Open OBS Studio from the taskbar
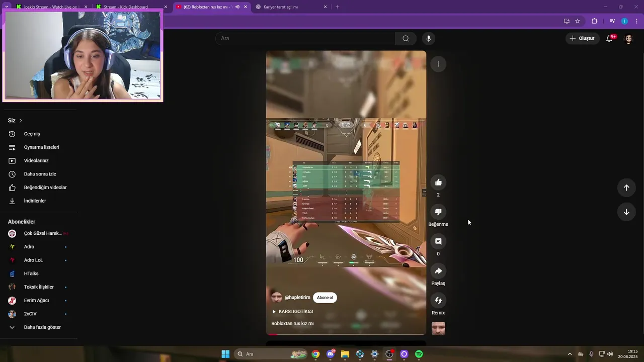644x362 pixels. point(389,354)
